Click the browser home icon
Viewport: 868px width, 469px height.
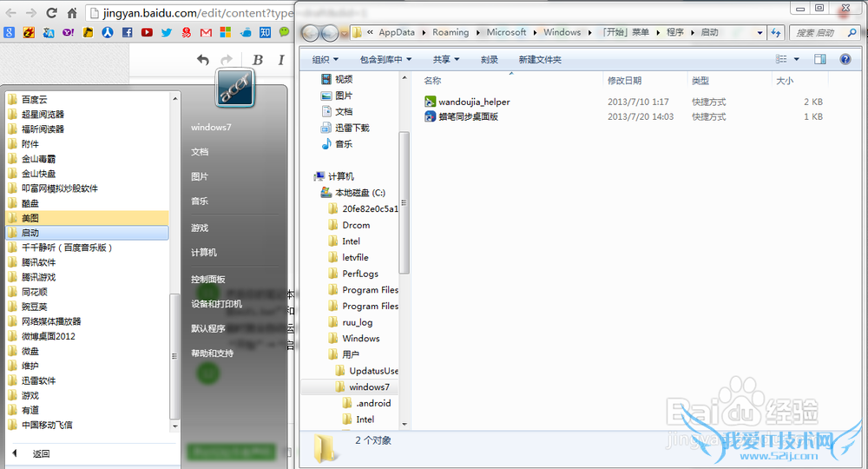(72, 13)
